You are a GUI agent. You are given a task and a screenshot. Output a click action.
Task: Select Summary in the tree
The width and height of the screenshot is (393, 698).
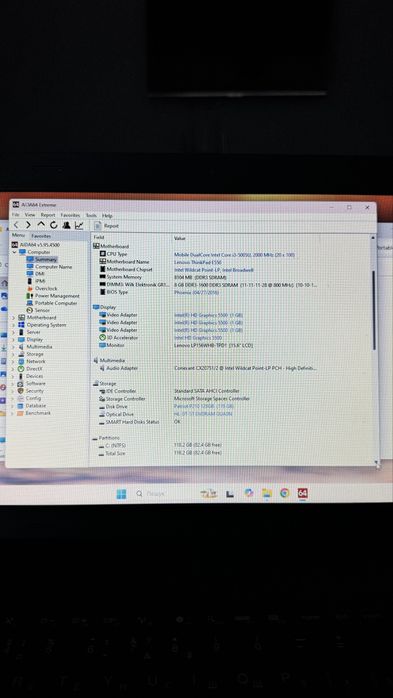click(46, 259)
